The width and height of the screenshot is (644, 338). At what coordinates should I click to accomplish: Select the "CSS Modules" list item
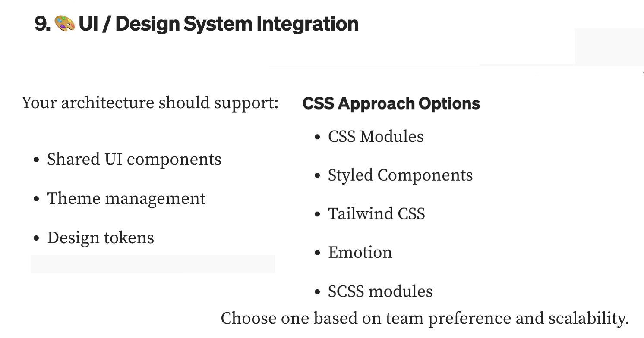[376, 137]
